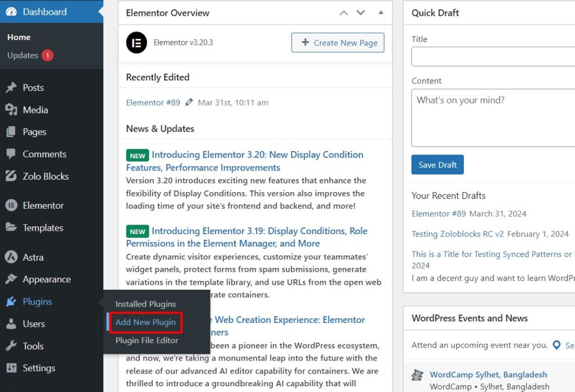This screenshot has width=575, height=392.
Task: Click the Save Draft button
Action: pyautogui.click(x=437, y=165)
